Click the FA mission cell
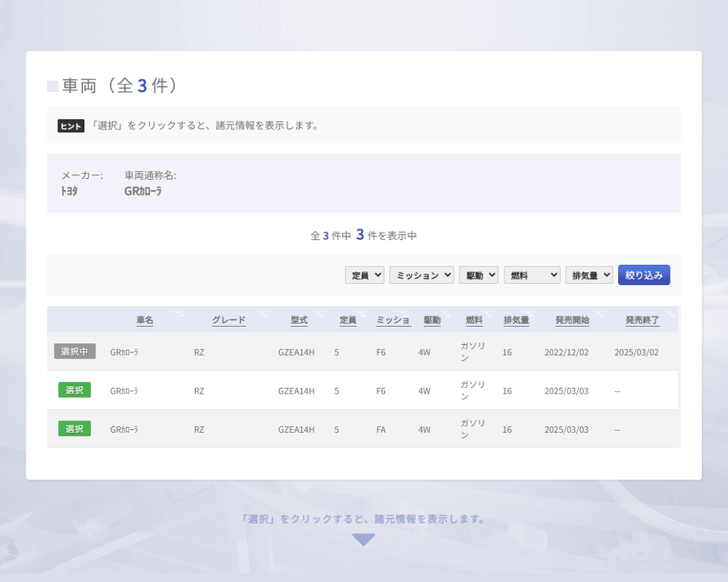Screen dimensions: 728x582 point(381,430)
